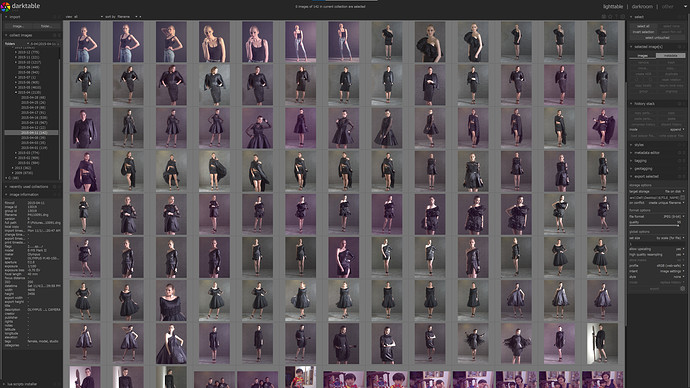The image size is (690, 388).
Task: Click the star rating overlay icon in top bar
Action: pos(610,17)
